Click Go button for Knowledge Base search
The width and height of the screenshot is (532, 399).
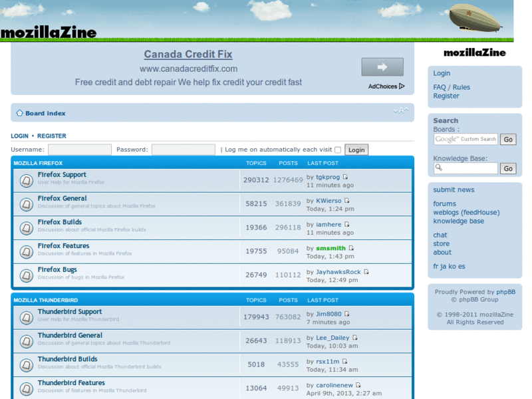point(508,169)
